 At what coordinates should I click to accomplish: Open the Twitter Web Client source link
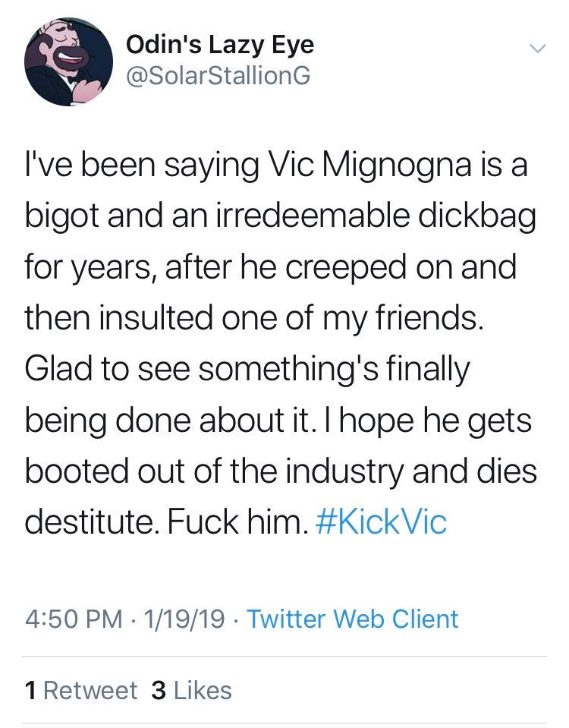point(353,619)
